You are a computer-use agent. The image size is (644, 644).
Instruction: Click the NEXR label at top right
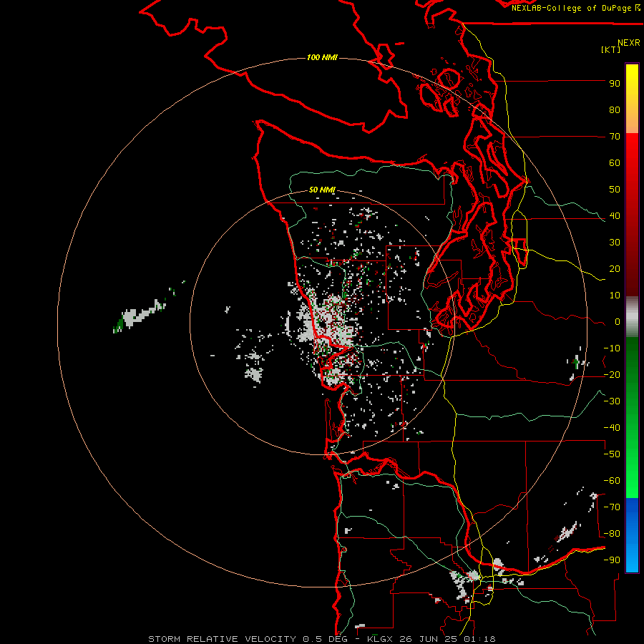629,43
